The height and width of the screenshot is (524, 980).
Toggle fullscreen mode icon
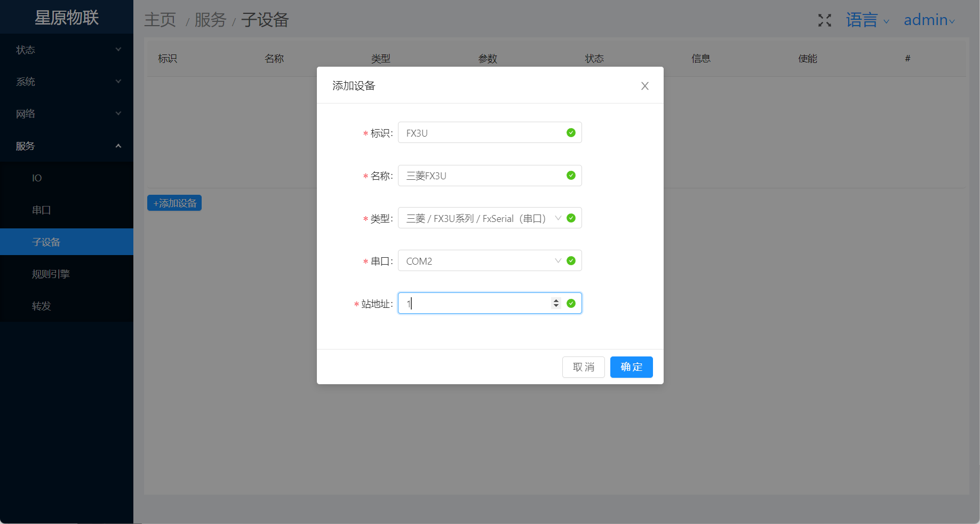coord(825,20)
